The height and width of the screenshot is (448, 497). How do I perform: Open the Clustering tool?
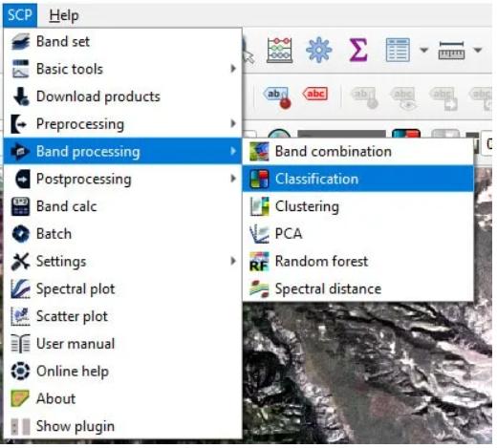click(358, 206)
